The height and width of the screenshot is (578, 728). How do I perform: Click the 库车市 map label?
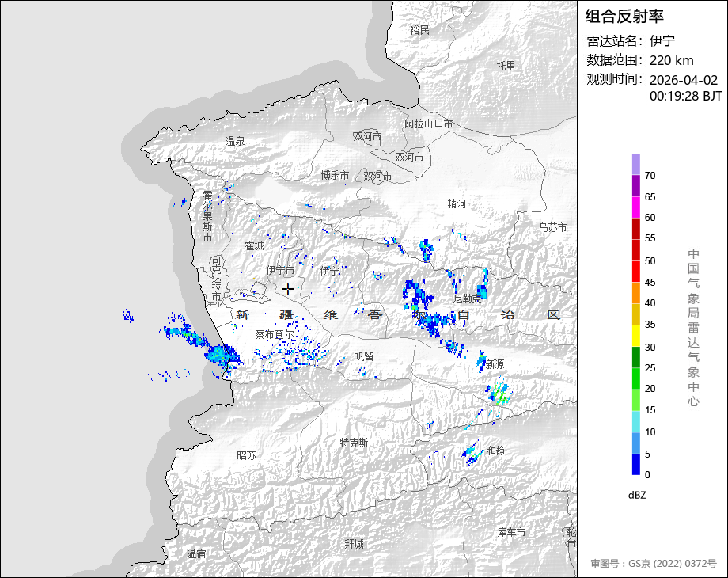click(x=511, y=532)
